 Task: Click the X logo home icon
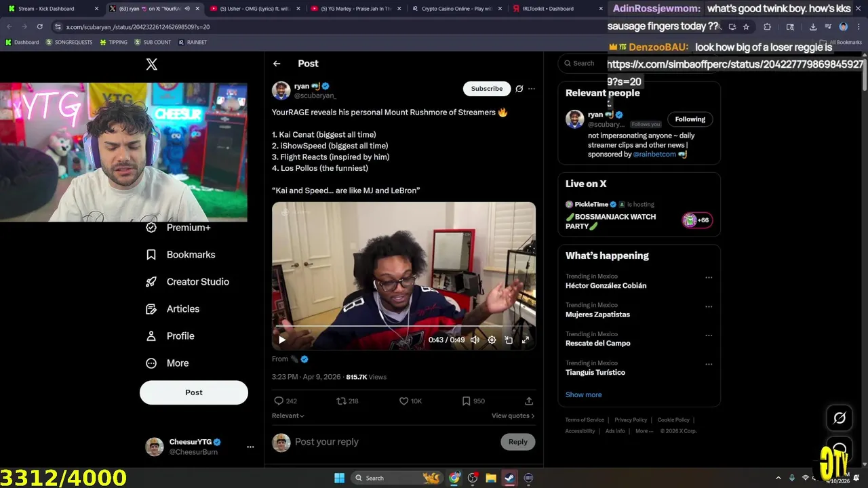(x=152, y=64)
